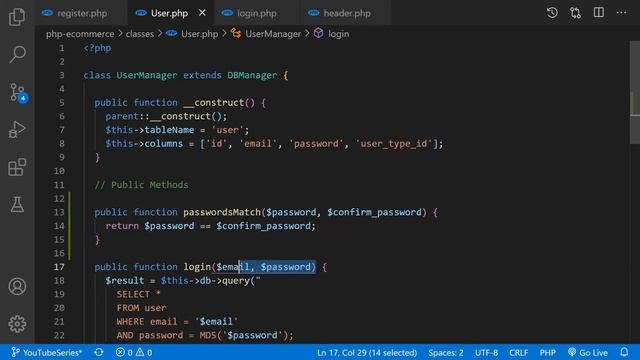Click the YouTubeSeries* branch in status bar
The height and width of the screenshot is (360, 640).
(x=47, y=352)
